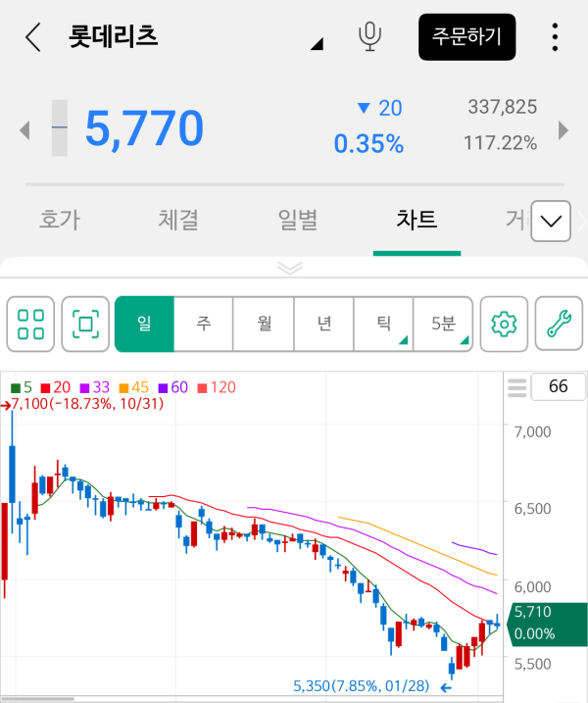This screenshot has width=588, height=703.
Task: Tap the chart horizontal scrollbar thumb
Action: pos(37,699)
